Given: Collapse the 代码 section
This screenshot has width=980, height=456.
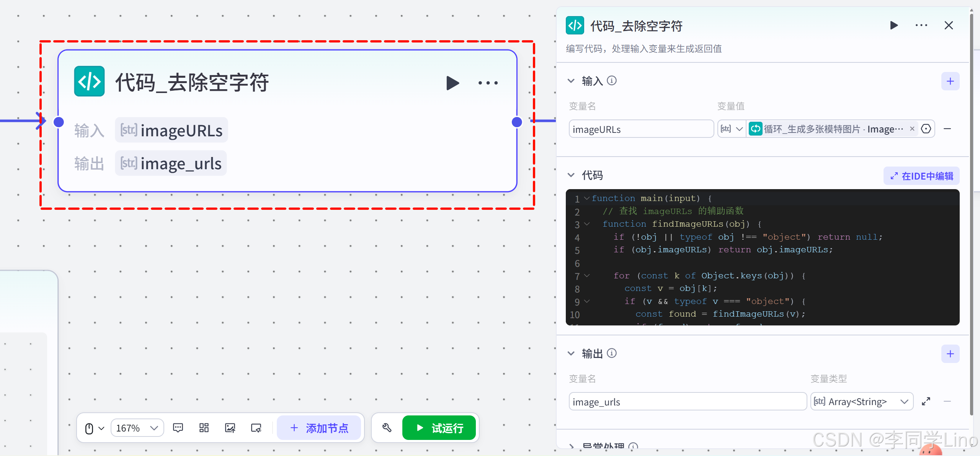Looking at the screenshot, I should (x=571, y=175).
